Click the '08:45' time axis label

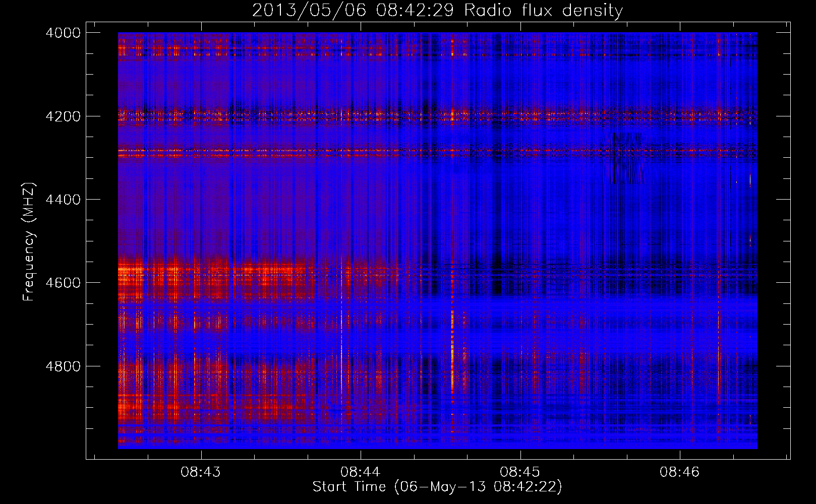pos(520,472)
